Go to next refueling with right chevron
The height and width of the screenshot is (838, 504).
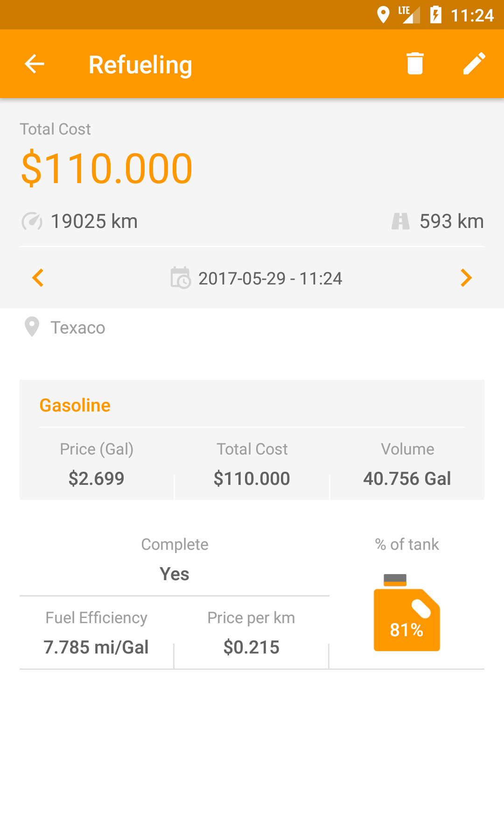(466, 278)
